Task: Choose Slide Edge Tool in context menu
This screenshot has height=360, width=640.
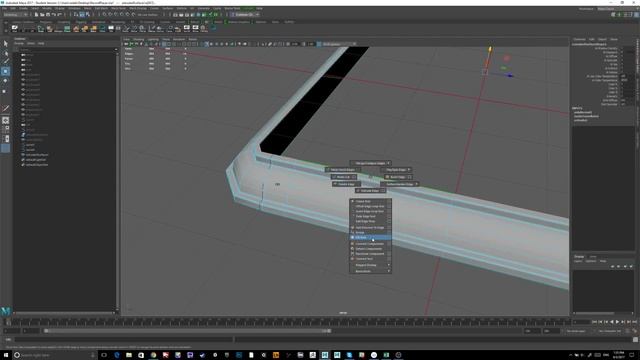Action: click(x=370, y=216)
